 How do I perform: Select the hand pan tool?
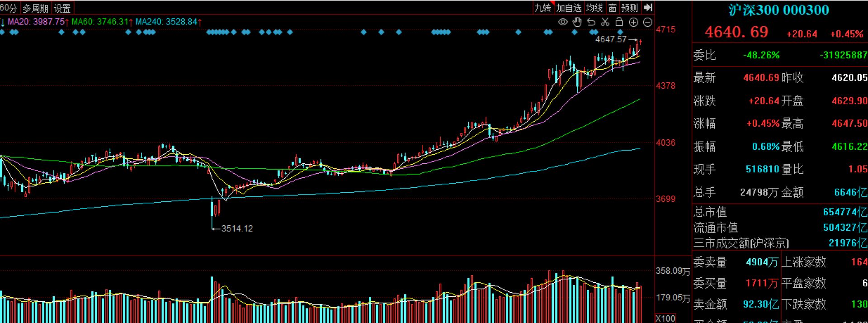[x=577, y=22]
